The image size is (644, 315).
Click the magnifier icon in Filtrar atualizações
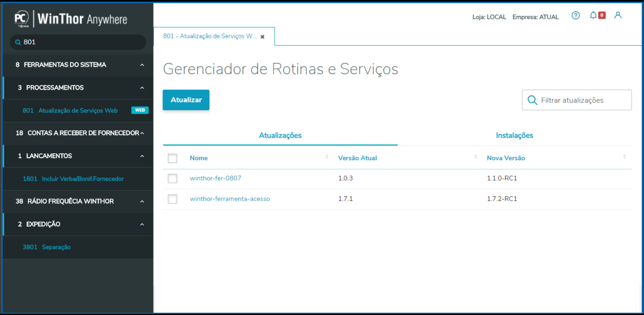[x=532, y=100]
